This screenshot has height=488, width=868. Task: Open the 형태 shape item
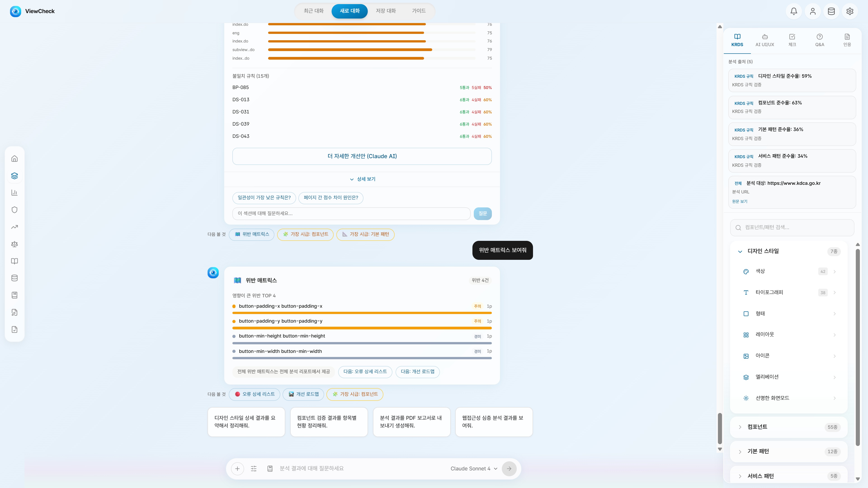click(788, 314)
